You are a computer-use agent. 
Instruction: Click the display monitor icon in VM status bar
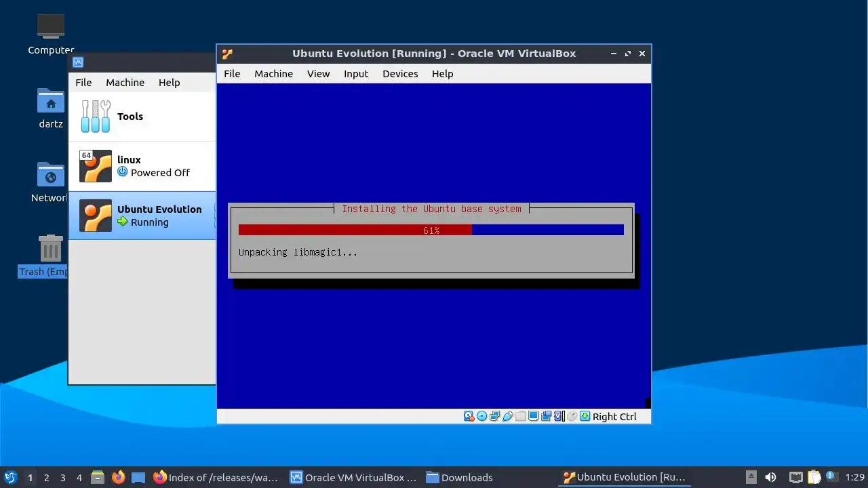pyautogui.click(x=533, y=416)
